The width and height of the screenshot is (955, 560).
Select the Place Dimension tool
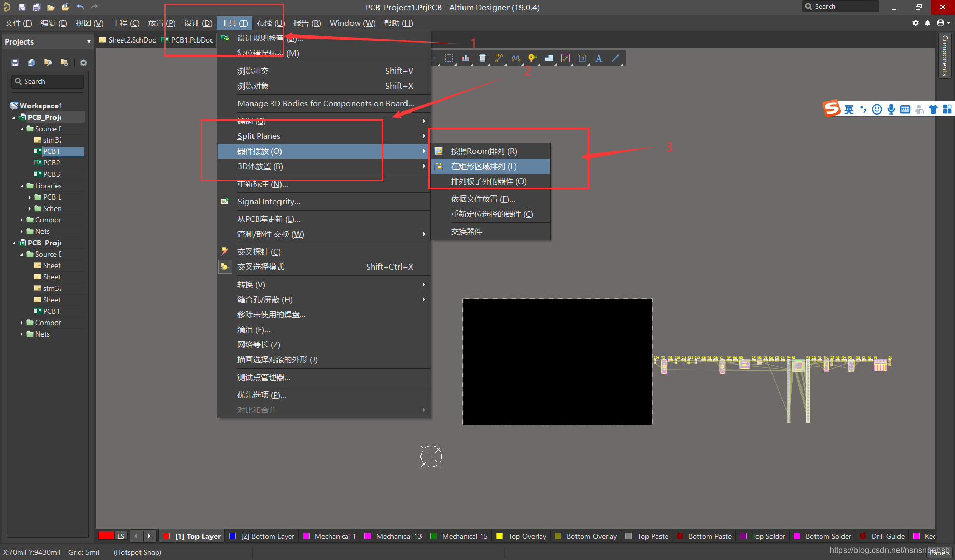click(582, 58)
